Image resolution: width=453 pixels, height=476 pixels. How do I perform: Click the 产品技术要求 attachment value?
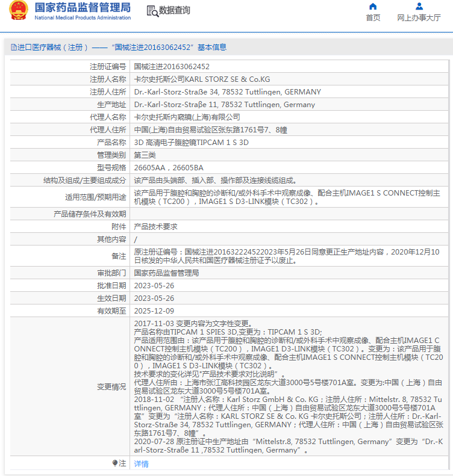click(155, 227)
